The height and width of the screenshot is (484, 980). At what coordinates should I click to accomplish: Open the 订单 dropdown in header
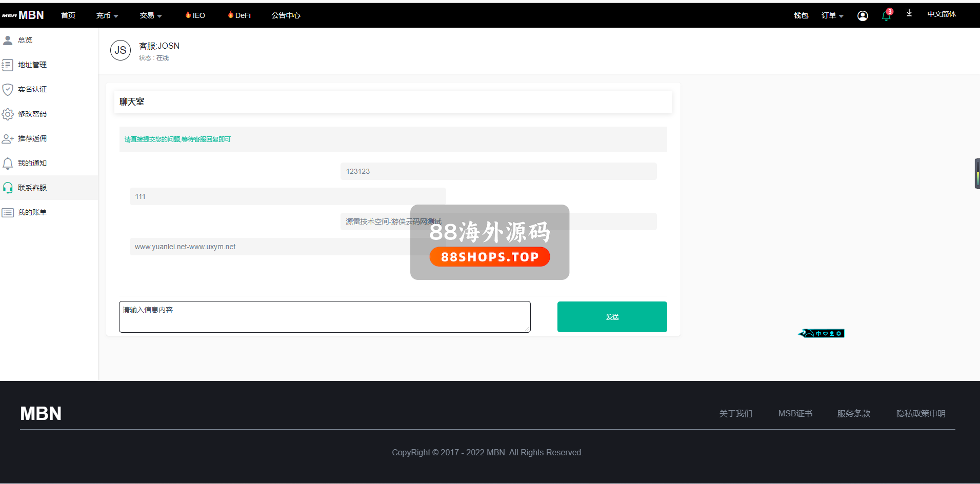pos(832,16)
